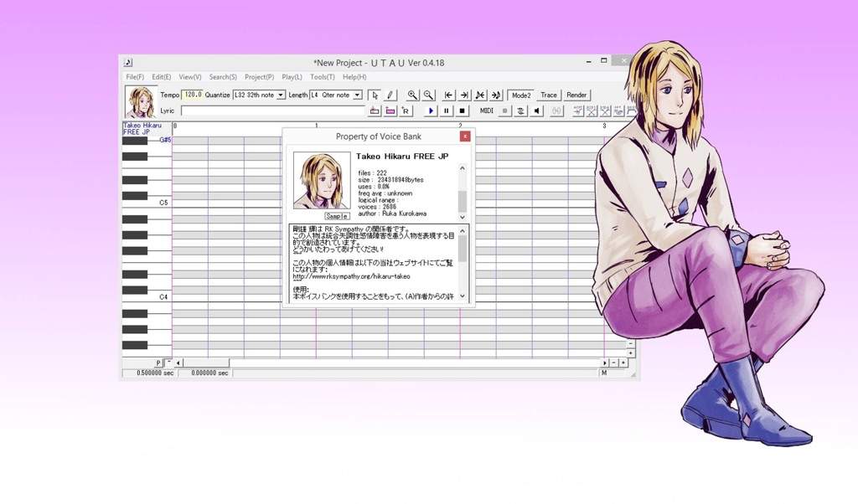
Task: Open the Search menu
Action: pyautogui.click(x=223, y=77)
